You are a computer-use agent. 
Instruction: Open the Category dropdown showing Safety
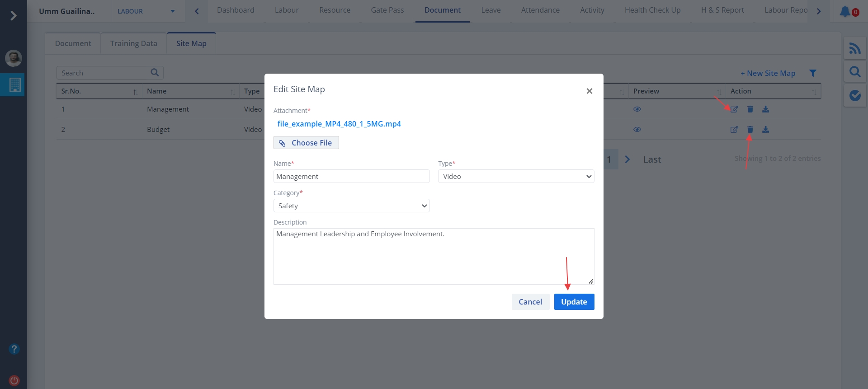(351, 206)
